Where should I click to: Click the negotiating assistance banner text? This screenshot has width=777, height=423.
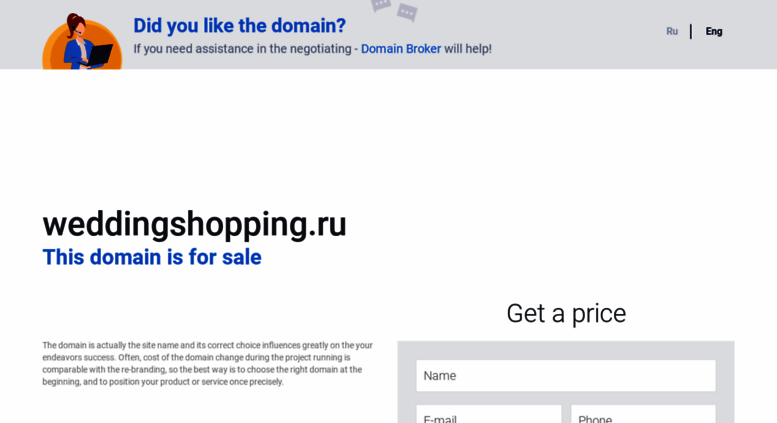[x=312, y=49]
